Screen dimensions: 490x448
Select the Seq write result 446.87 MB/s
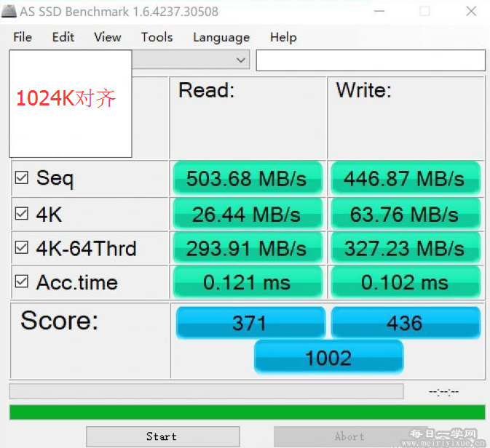pos(406,178)
